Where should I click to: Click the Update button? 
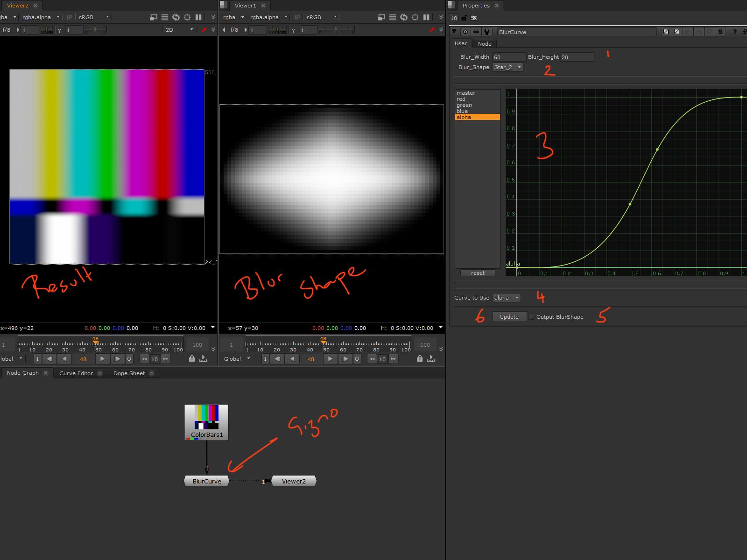tap(509, 317)
